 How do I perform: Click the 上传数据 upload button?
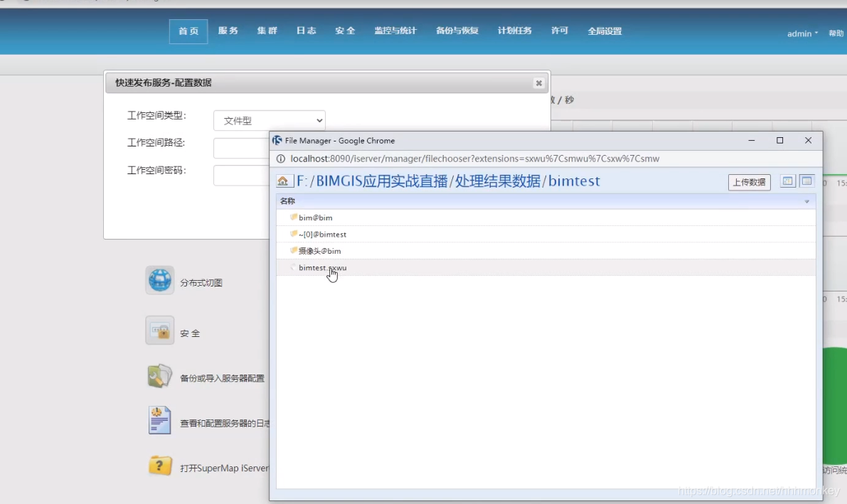point(750,182)
